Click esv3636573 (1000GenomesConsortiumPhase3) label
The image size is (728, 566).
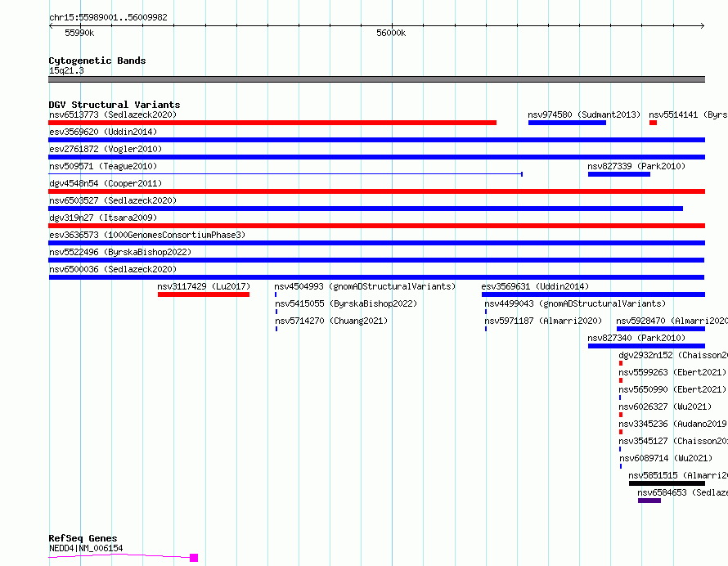click(147, 235)
